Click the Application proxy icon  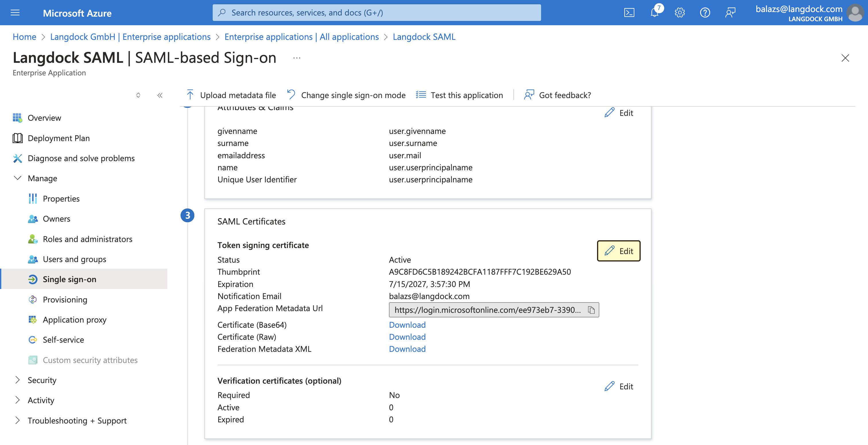[x=33, y=319]
